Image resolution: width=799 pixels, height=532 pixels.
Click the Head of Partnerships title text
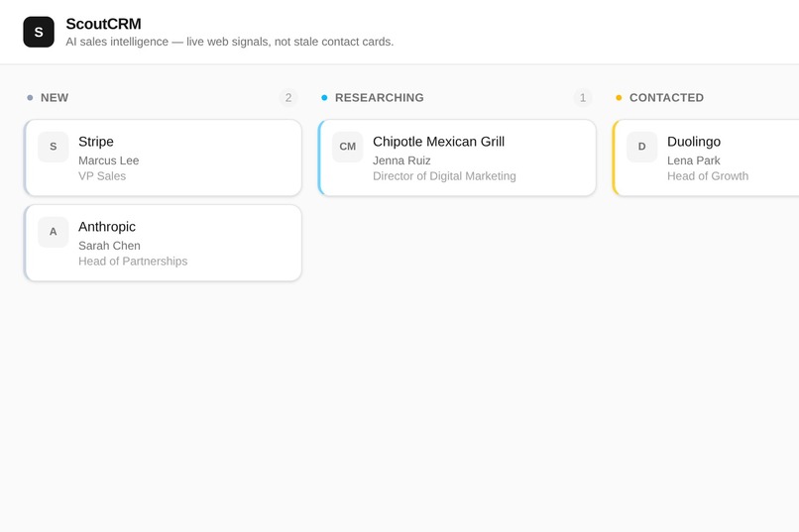pos(133,262)
